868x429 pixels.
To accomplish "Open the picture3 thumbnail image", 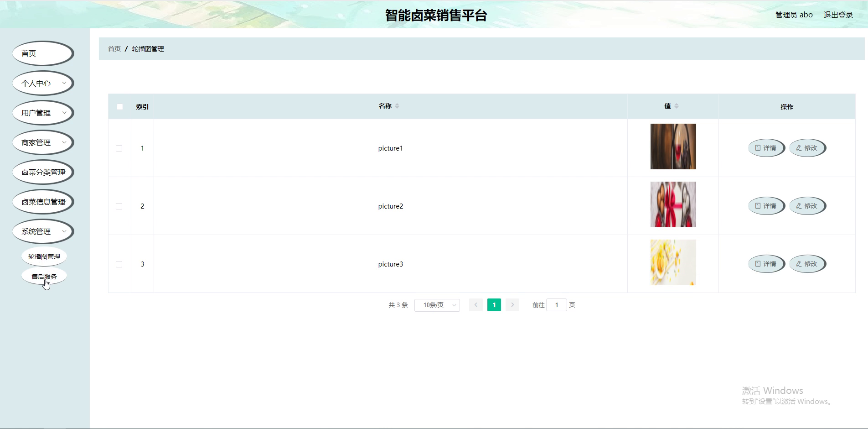I will coord(673,262).
